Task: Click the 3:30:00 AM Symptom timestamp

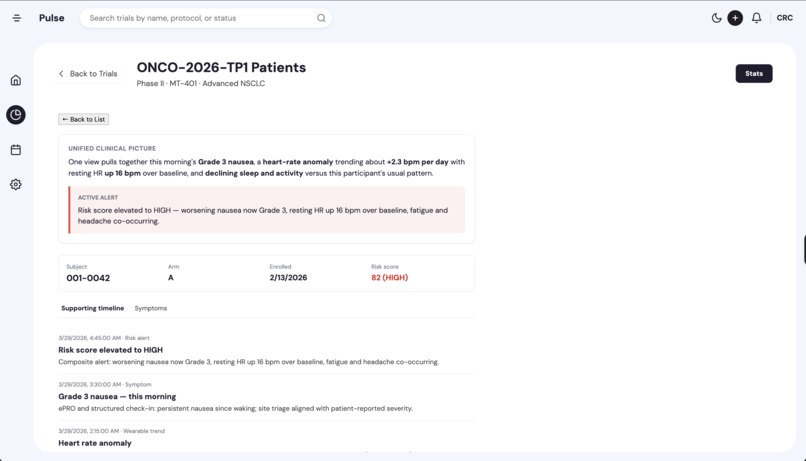Action: 105,384
